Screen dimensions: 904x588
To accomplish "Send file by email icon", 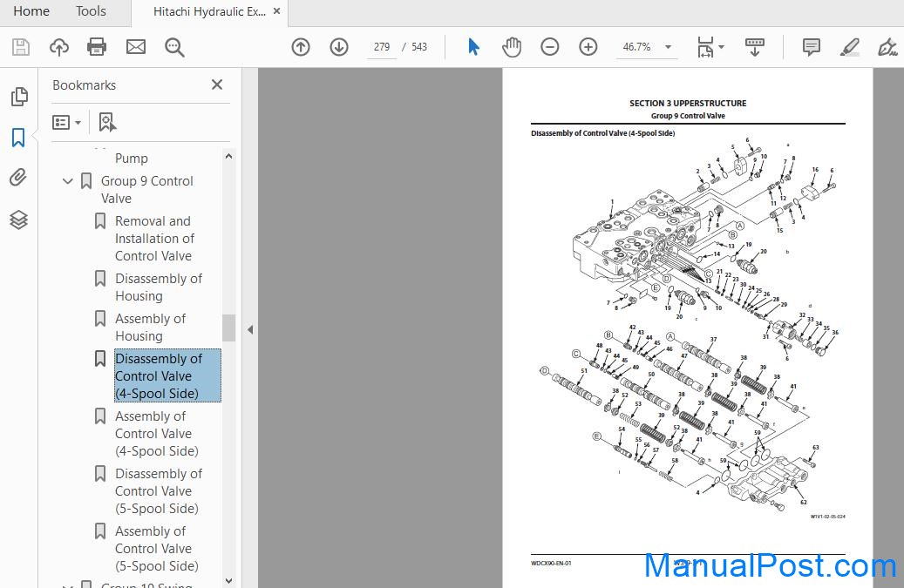I will point(135,47).
